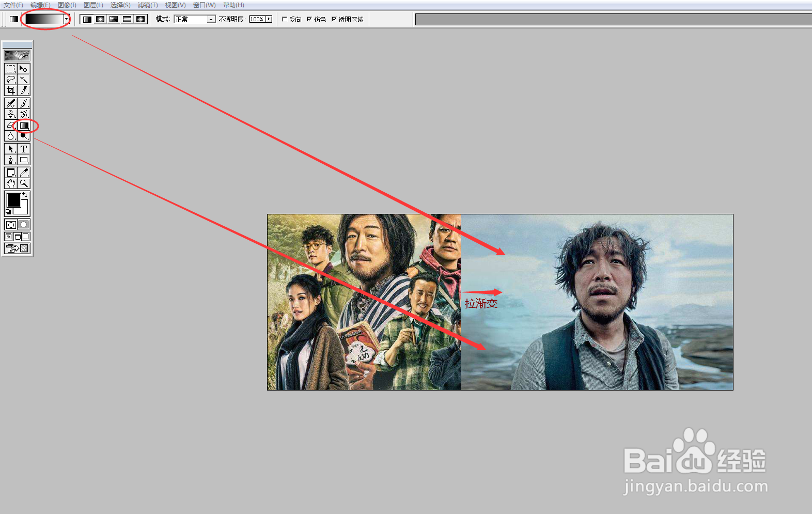The height and width of the screenshot is (514, 812).
Task: Toggle the 透明区域 (Transparency) checkbox
Action: coord(334,19)
